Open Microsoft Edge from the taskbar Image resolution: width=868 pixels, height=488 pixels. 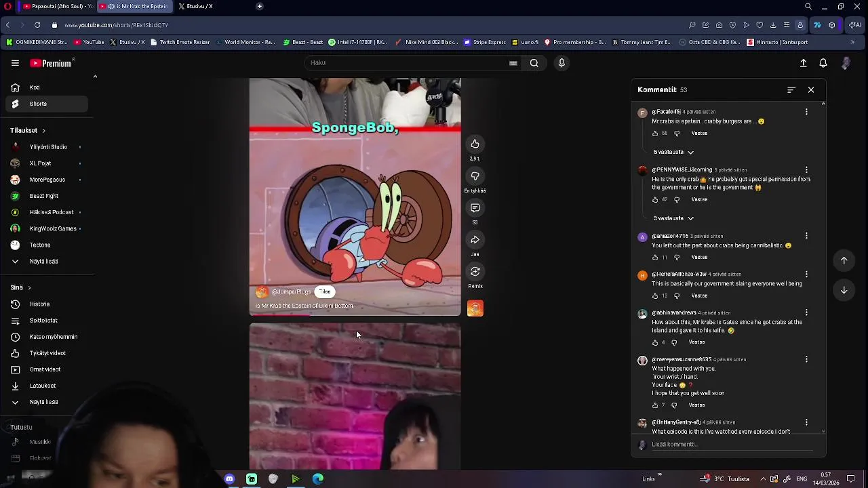[x=317, y=479]
